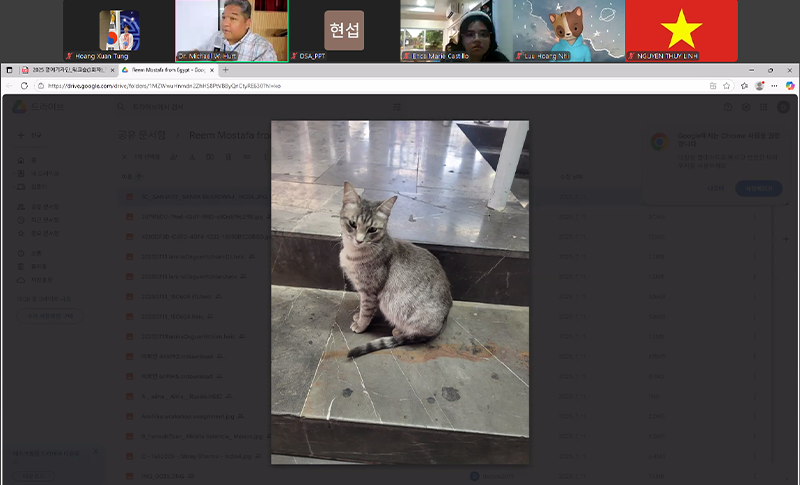
Task: Click the browser back arrow
Action: (x=9, y=86)
